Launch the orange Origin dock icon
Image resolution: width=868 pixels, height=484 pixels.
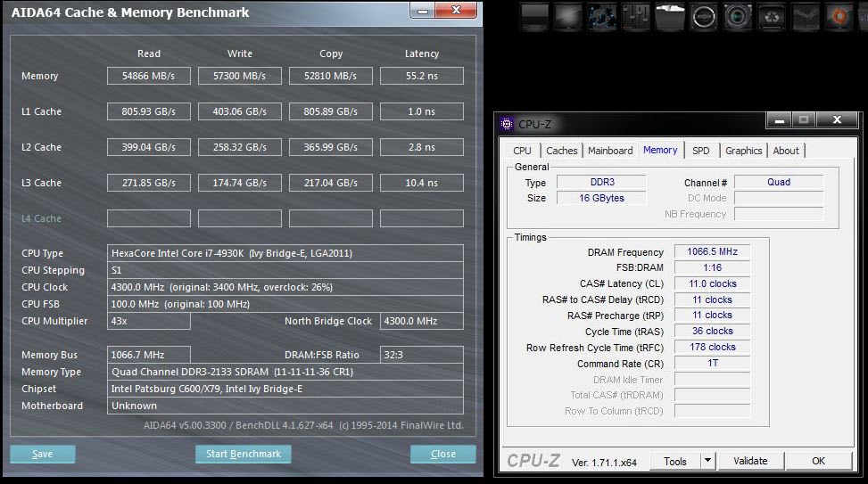coord(839,16)
